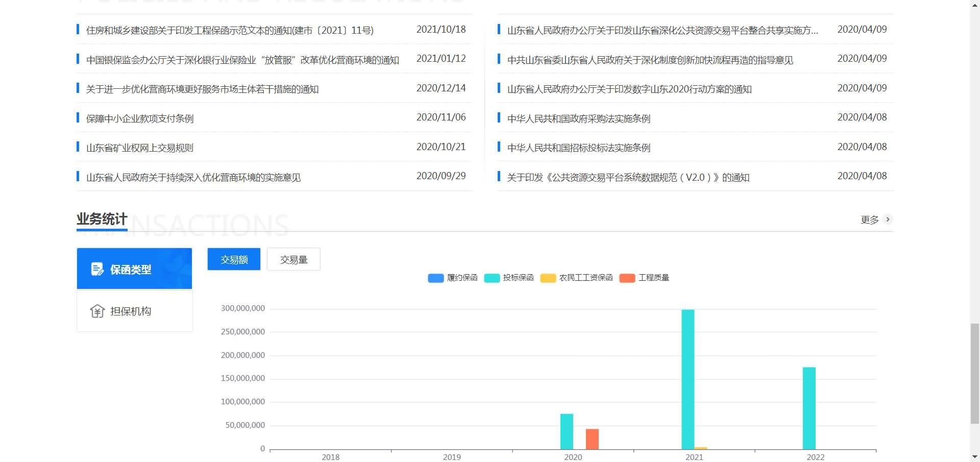The width and height of the screenshot is (980, 462).
Task: Open 数字山东2020行动方案的通知 link
Action: point(629,89)
